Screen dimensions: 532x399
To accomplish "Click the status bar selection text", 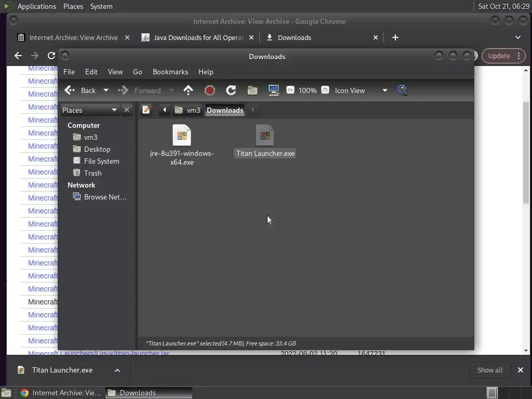I will [221, 343].
